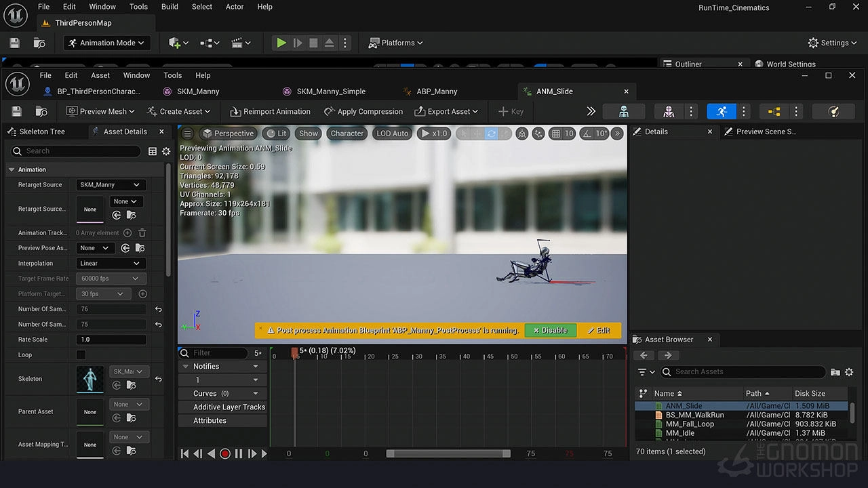Disable the running post process Animation Blueprint

click(550, 330)
